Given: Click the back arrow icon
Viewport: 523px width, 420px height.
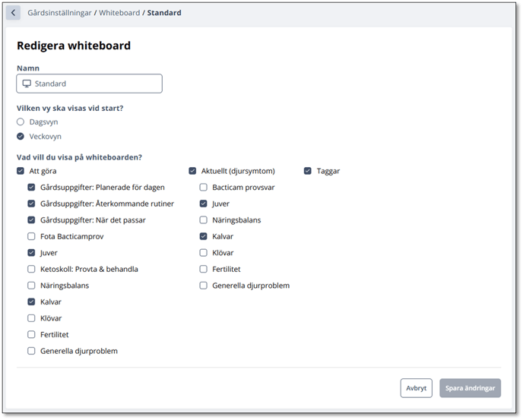Looking at the screenshot, I should point(13,13).
